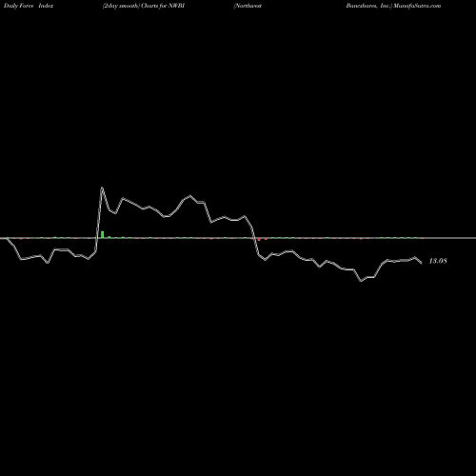The height and width of the screenshot is (476, 476).
Task: Click the 13.08 value label
Action: [438, 261]
